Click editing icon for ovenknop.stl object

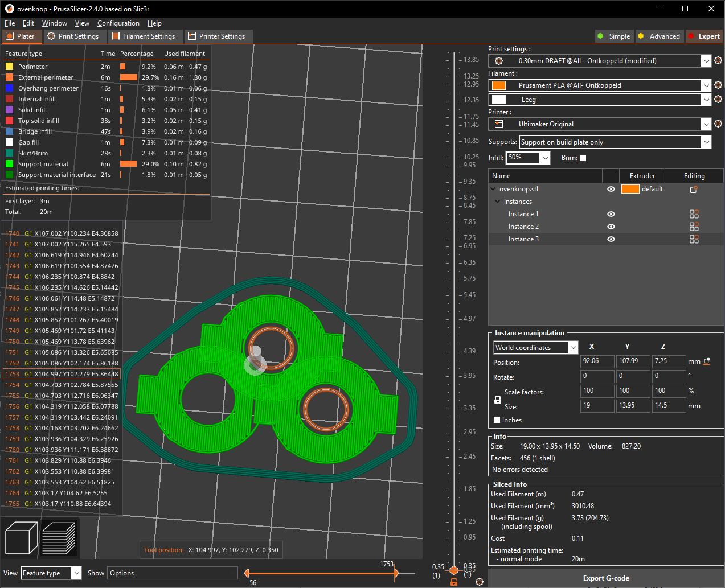click(x=694, y=189)
